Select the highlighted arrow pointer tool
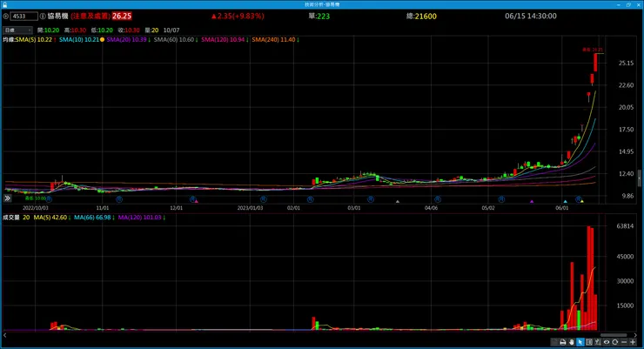 click(x=580, y=342)
